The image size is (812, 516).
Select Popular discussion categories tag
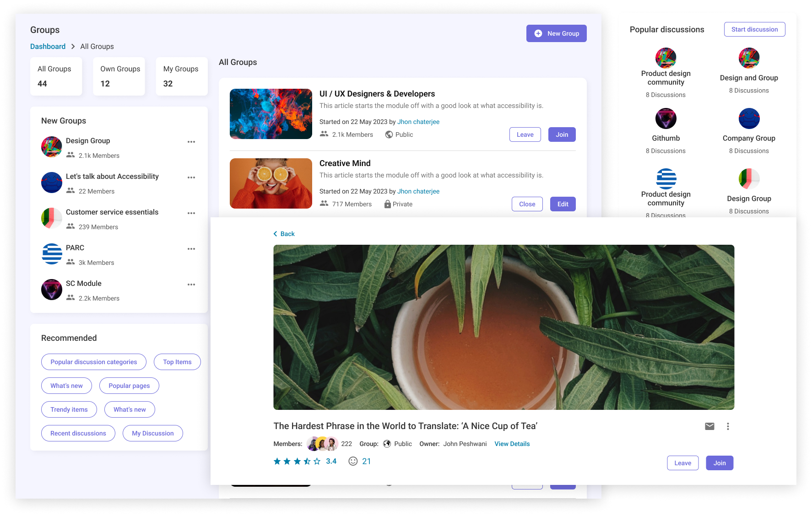94,362
